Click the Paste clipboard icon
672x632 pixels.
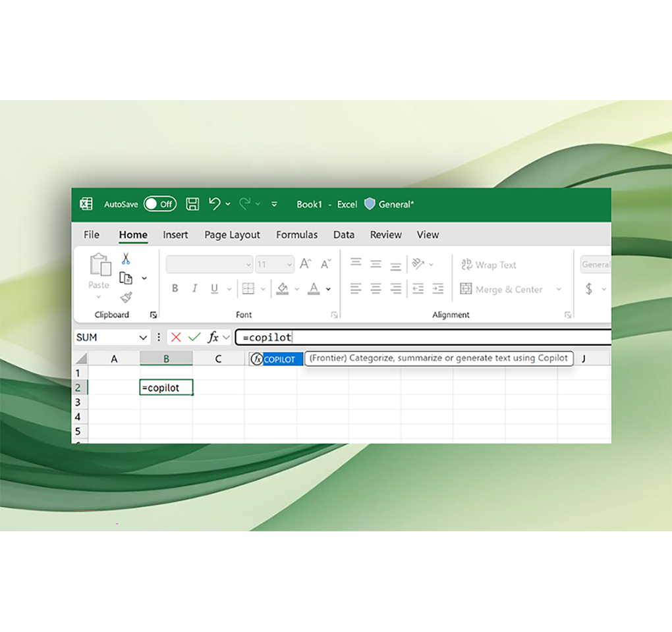point(100,264)
